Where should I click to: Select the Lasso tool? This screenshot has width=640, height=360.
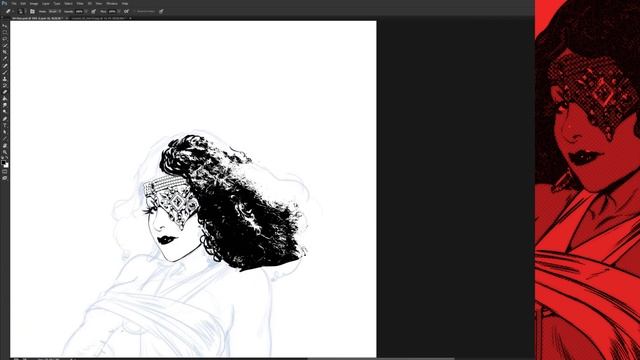click(5, 39)
